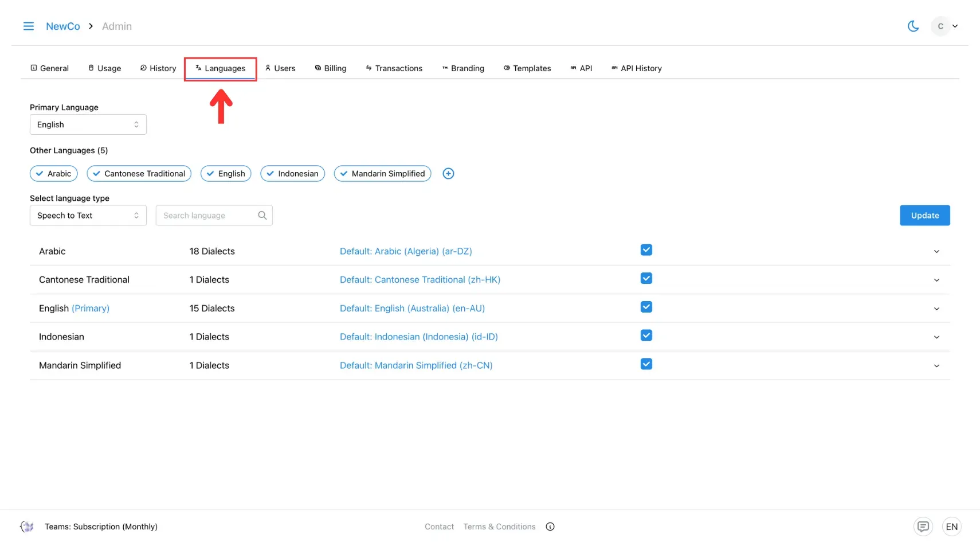Open the Speech to Text type dropdown
Image resolution: width=980 pixels, height=542 pixels.
[88, 216]
